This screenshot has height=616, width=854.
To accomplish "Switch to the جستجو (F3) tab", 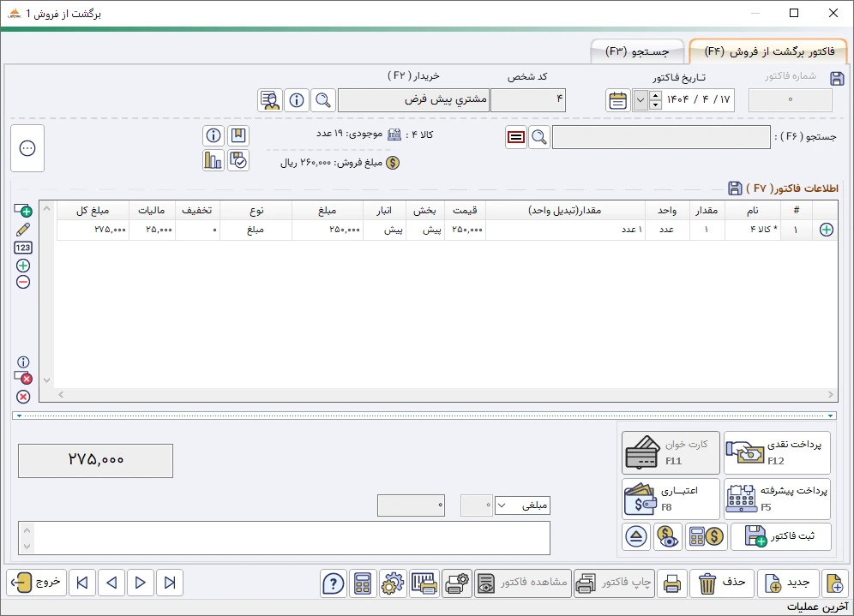I will coord(637,51).
